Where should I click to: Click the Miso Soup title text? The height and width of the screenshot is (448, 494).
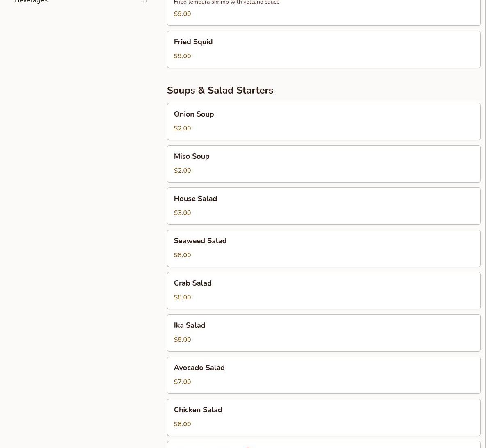tap(192, 156)
